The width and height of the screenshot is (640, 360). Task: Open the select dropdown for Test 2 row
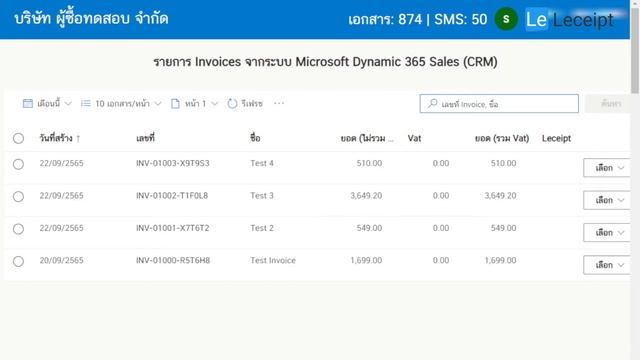pyautogui.click(x=607, y=233)
